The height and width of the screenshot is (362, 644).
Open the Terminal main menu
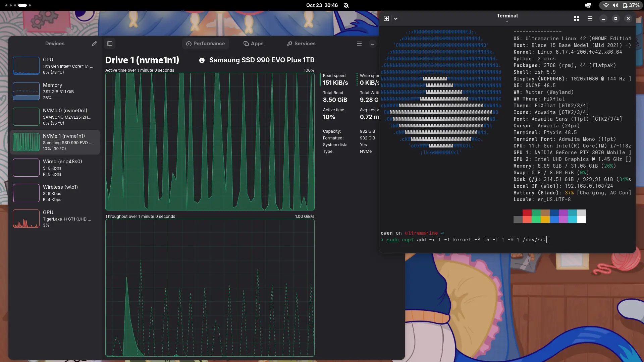(x=590, y=18)
